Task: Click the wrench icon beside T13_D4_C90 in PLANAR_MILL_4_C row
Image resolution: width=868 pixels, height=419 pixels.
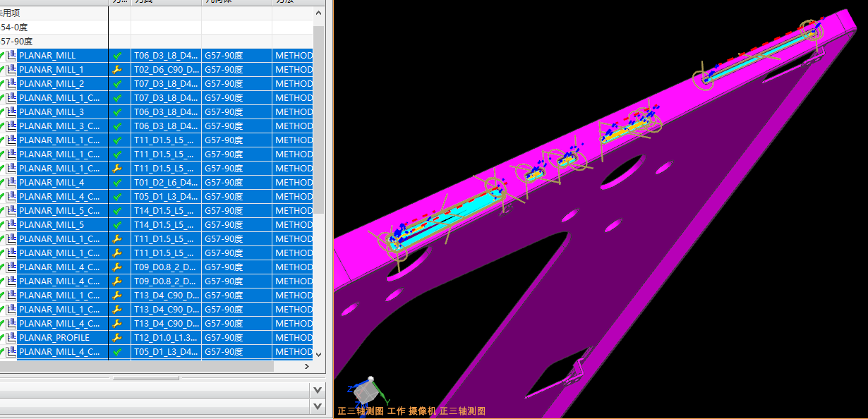Action: tap(117, 324)
